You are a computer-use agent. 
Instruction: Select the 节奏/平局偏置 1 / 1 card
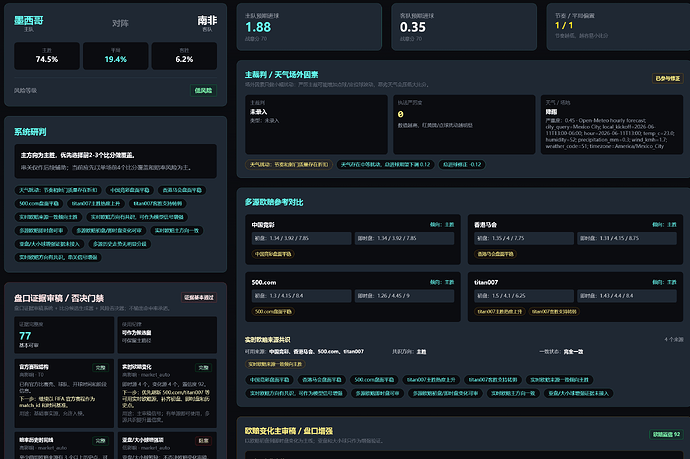pyautogui.click(x=618, y=27)
